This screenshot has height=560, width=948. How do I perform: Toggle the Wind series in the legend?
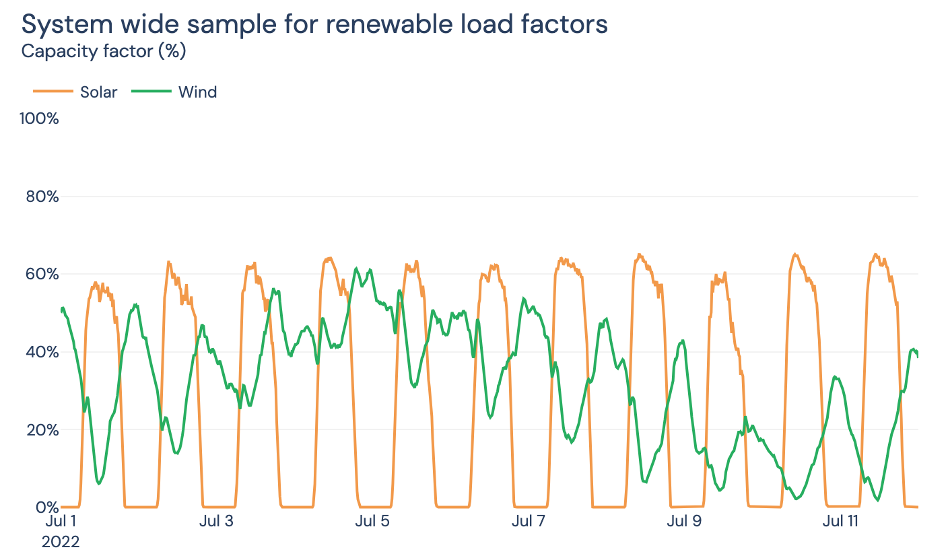click(198, 92)
